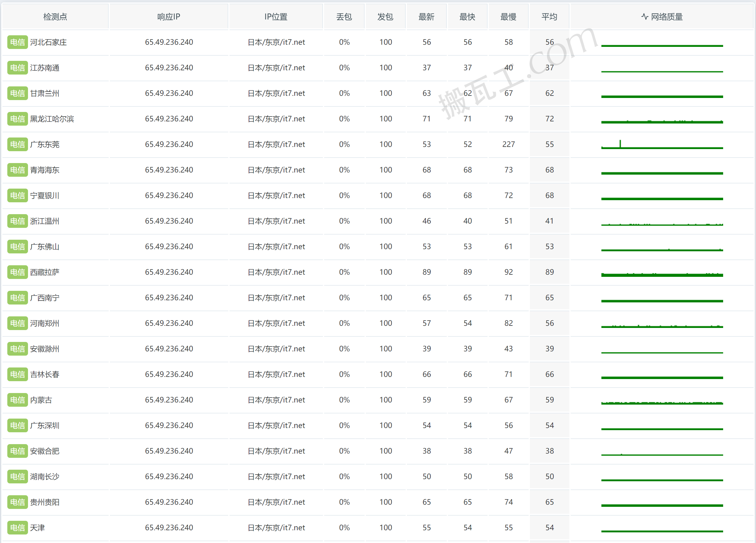
Task: Click the 响应IP column header
Action: [x=169, y=17]
